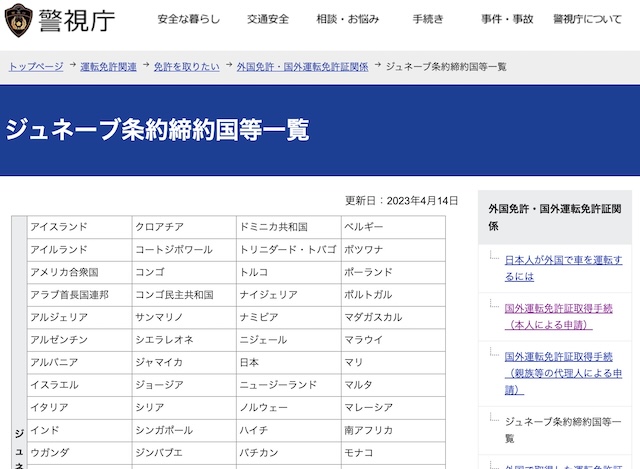
Task: Open the 安全な暮らし menu
Action: click(x=189, y=19)
